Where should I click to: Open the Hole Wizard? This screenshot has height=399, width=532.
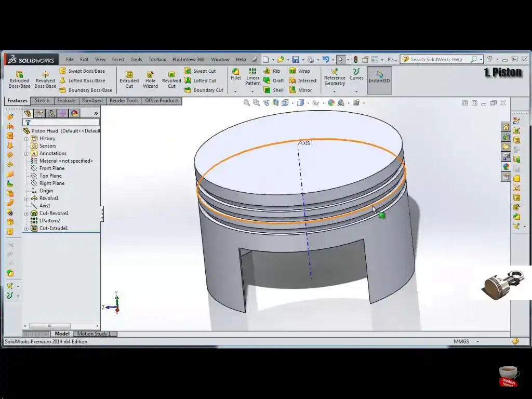pyautogui.click(x=150, y=79)
